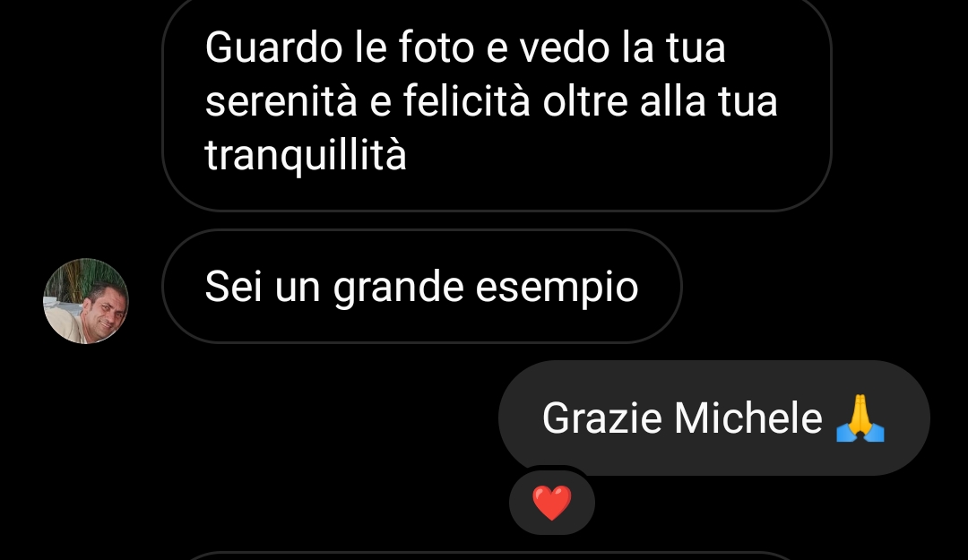Open the sender's profile picture avatar

[86, 301]
